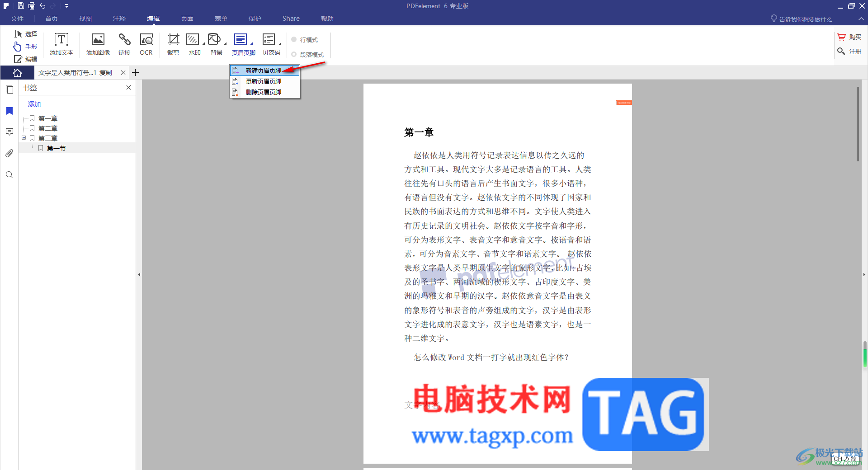Activate the 编辑 edit tool
The image size is (868, 470).
pos(26,59)
